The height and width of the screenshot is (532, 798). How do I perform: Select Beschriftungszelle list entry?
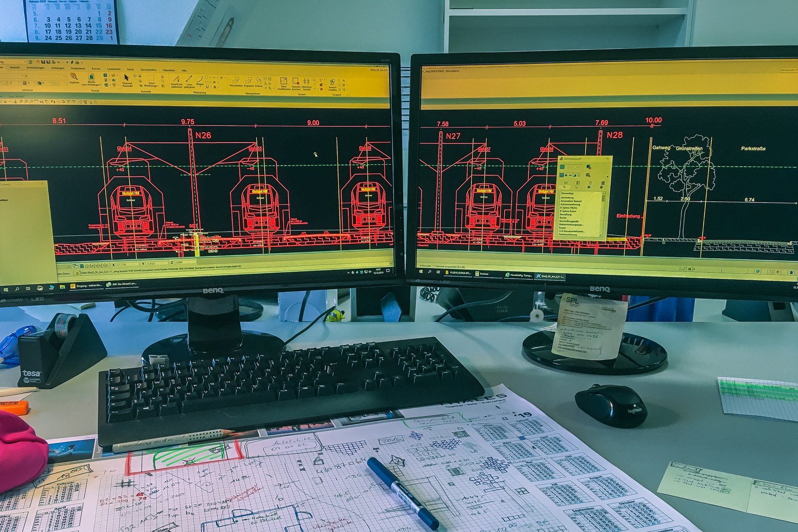click(569, 221)
